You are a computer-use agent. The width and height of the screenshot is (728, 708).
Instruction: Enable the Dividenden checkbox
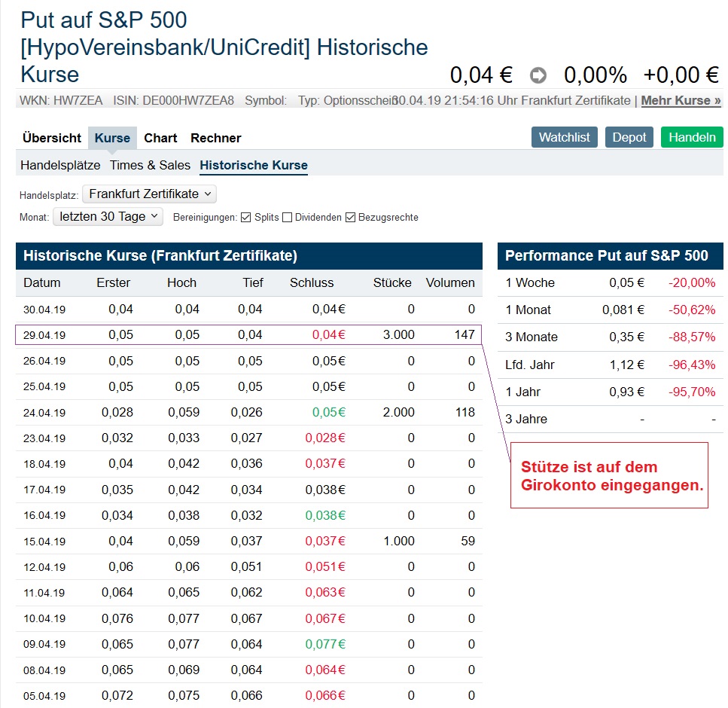[x=286, y=218]
